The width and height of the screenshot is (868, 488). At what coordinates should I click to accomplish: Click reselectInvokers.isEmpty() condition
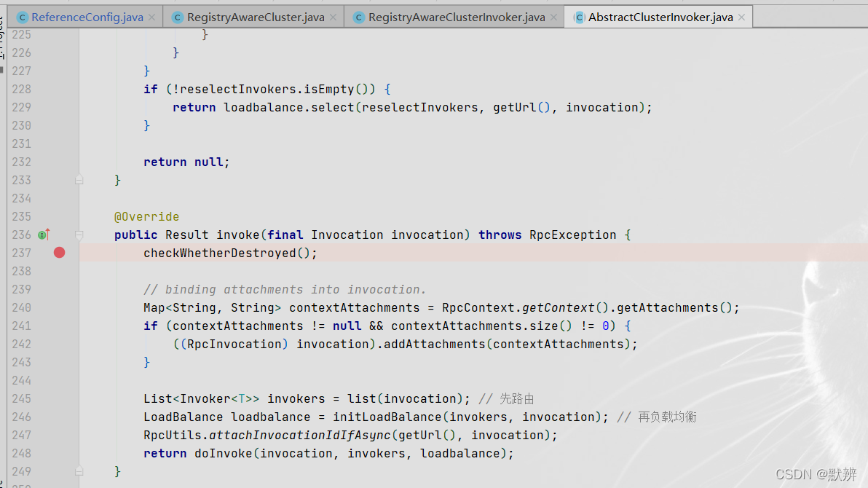274,89
